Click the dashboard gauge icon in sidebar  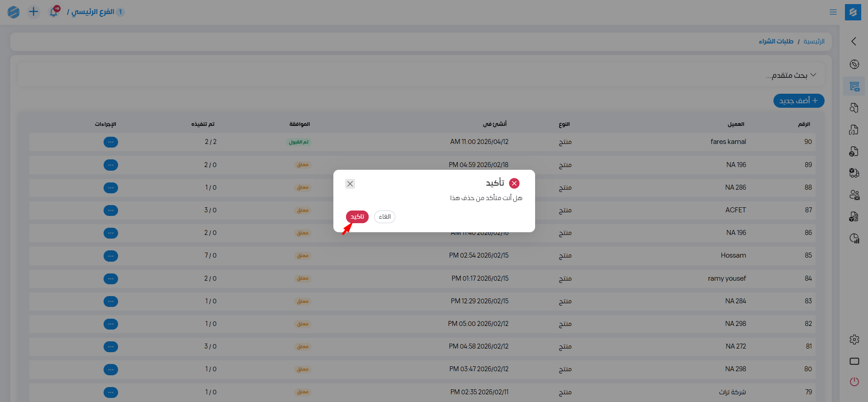click(854, 64)
